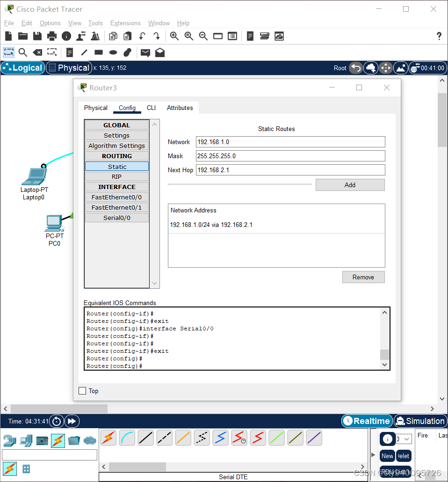Choose the Copper Straight-Through black cable
The image size is (448, 482).
tap(145, 438)
